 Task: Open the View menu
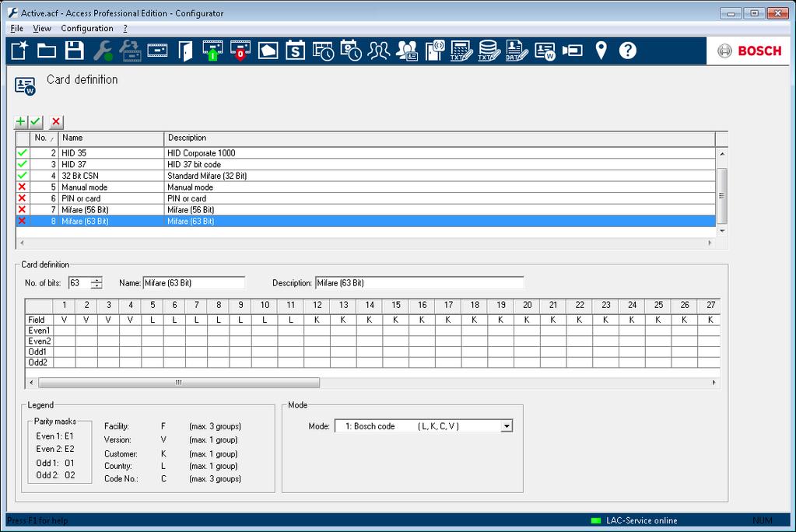(42, 29)
